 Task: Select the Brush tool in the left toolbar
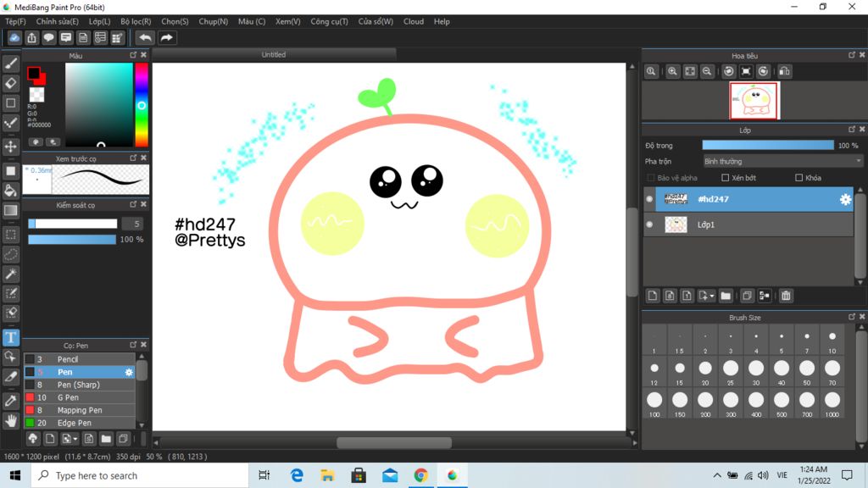point(10,64)
